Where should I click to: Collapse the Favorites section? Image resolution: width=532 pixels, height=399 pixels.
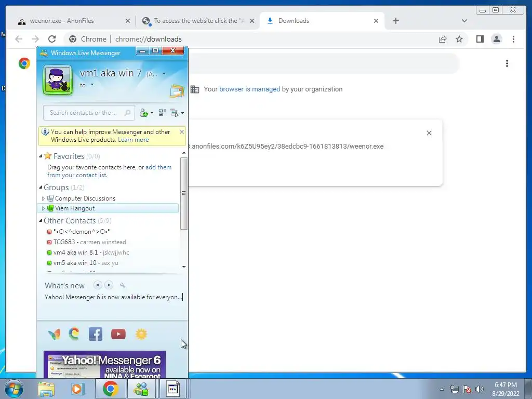point(41,156)
